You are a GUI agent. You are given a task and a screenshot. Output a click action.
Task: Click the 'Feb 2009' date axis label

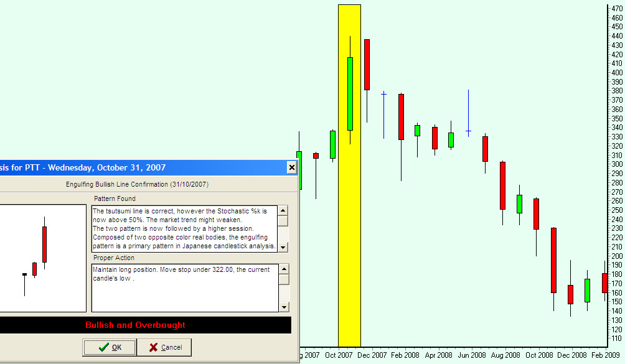point(606,355)
